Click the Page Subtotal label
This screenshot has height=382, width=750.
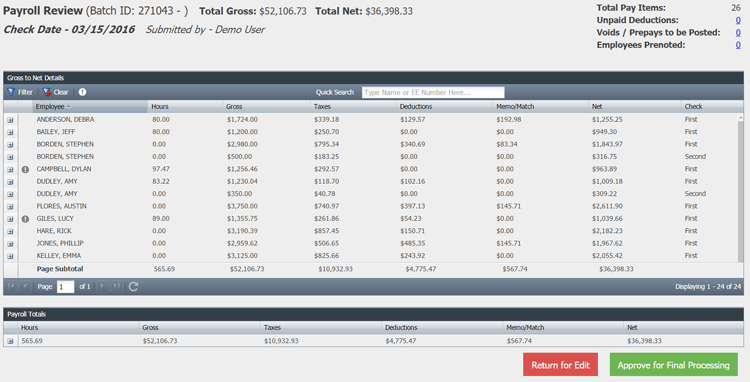(x=60, y=269)
